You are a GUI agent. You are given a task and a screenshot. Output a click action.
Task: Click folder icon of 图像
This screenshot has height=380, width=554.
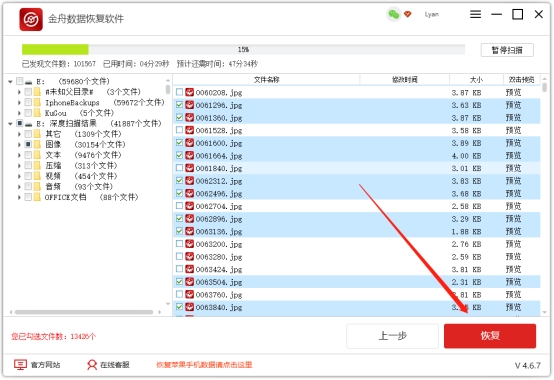point(37,144)
